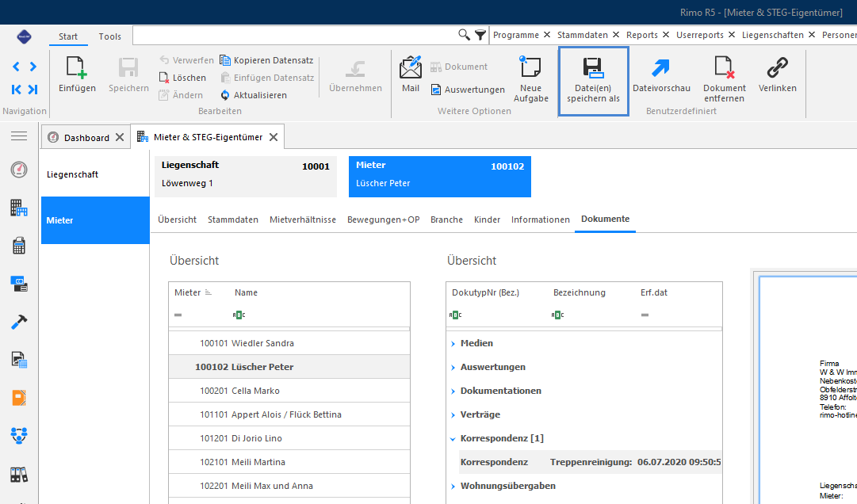
Task: Close the Mieter & STEG-Eigentümer tab
Action: click(x=274, y=137)
